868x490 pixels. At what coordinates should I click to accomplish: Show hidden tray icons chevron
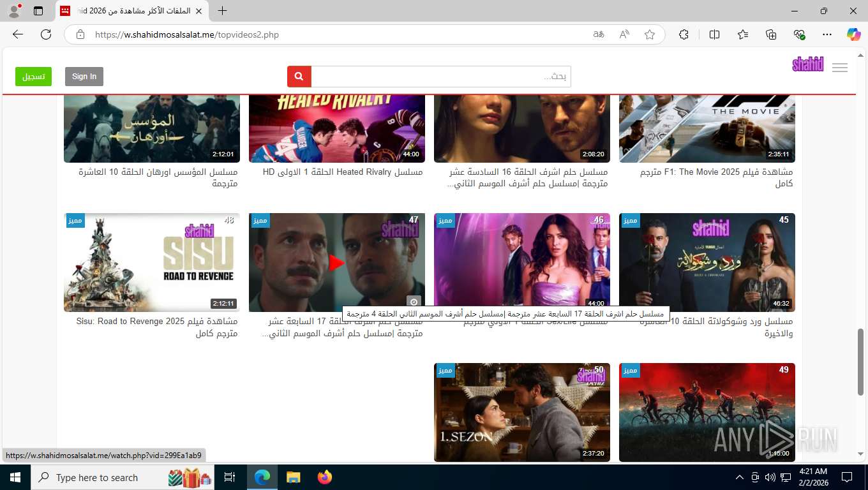pyautogui.click(x=740, y=477)
